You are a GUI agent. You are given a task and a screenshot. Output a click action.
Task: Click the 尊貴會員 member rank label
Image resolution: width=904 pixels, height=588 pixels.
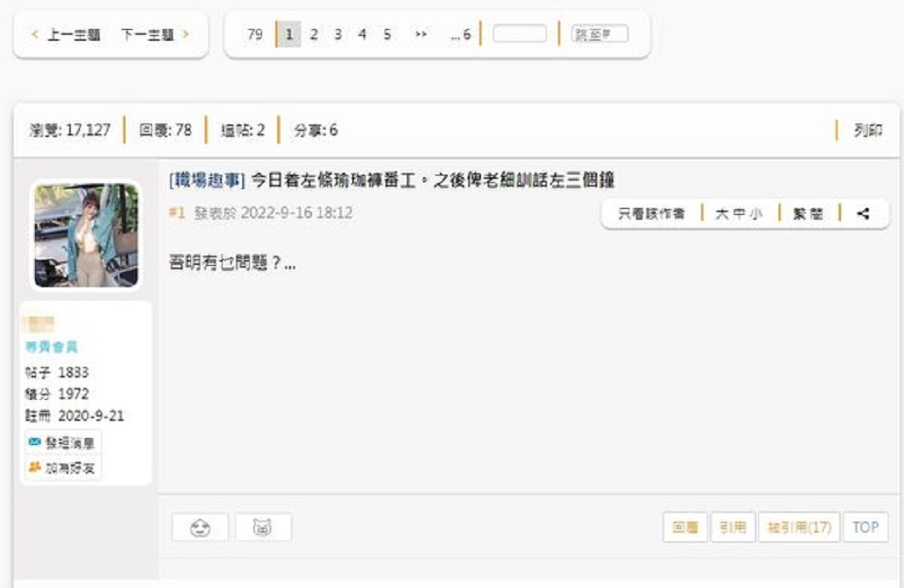point(51,347)
